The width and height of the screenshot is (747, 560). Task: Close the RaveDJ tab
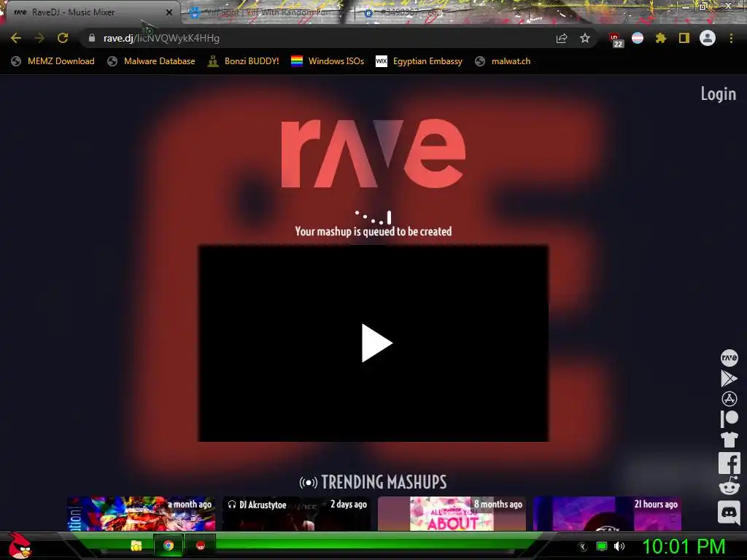[x=169, y=12]
